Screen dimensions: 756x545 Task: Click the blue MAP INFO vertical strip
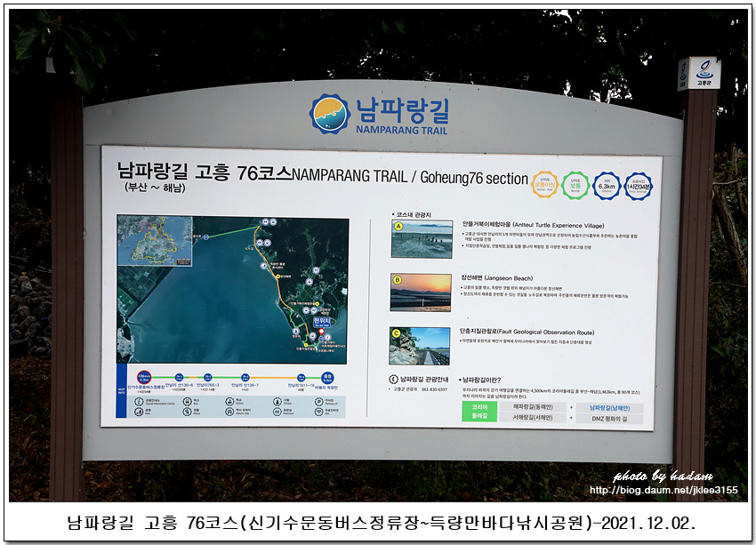121,391
